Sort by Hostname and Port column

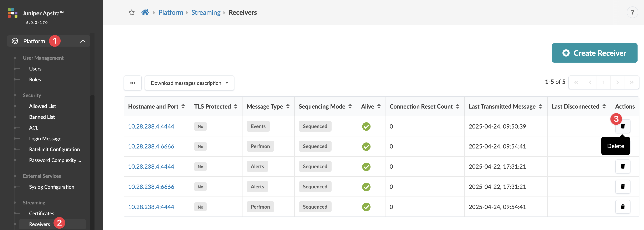tap(183, 107)
